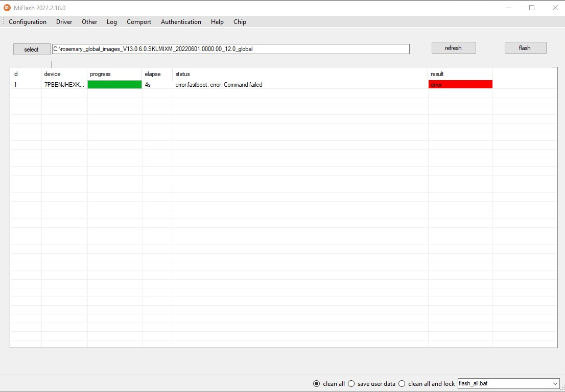Open the Other menu
Screen dimensions: 565x392
89,22
